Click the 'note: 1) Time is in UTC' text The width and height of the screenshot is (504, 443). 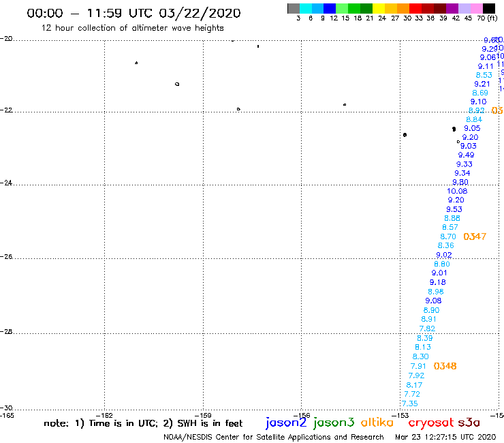tap(99, 423)
